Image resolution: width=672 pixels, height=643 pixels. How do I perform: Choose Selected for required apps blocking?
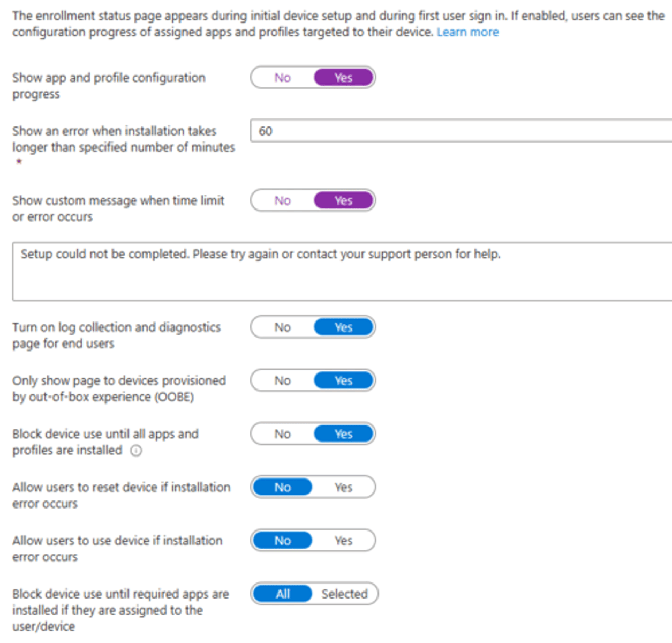(x=344, y=594)
